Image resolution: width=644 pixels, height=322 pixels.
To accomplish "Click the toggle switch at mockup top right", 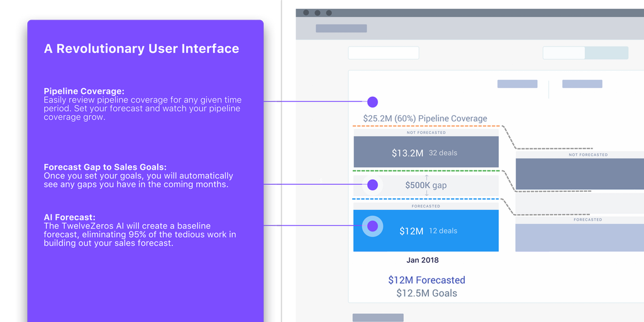I will click(586, 53).
